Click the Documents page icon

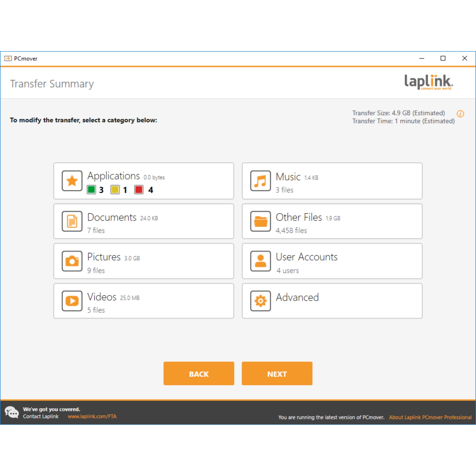[x=72, y=221]
